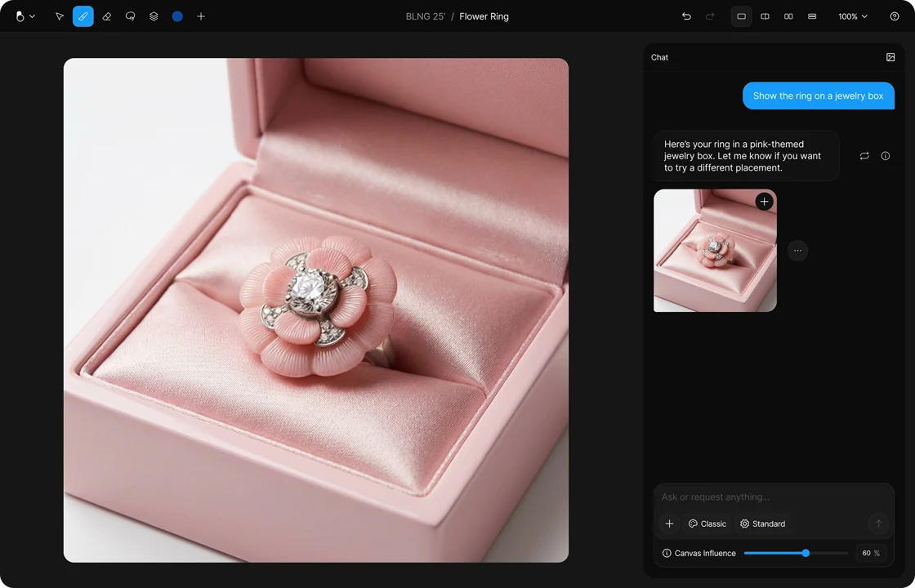The width and height of the screenshot is (915, 588).
Task: Select the brush tool
Action: point(83,16)
